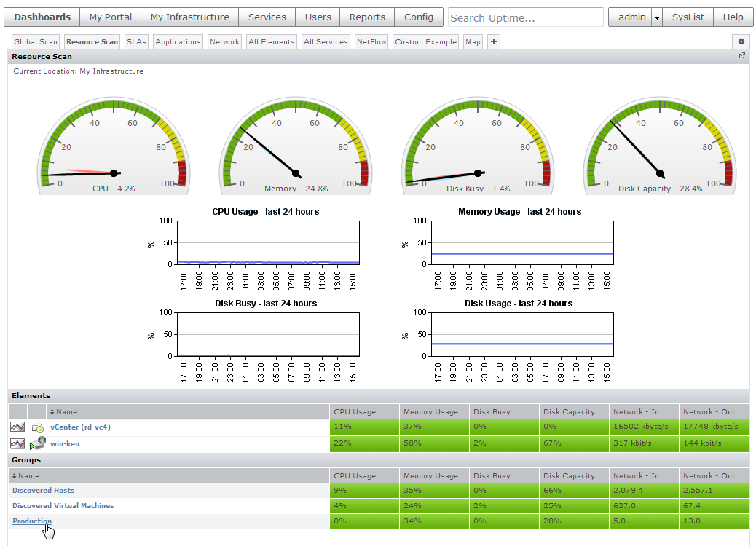Open the Config menu
Image resolution: width=756 pixels, height=546 pixels.
tap(419, 17)
